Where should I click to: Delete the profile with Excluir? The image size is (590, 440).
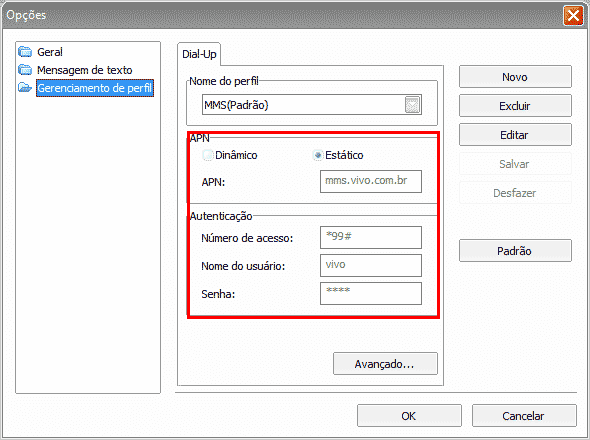[515, 106]
